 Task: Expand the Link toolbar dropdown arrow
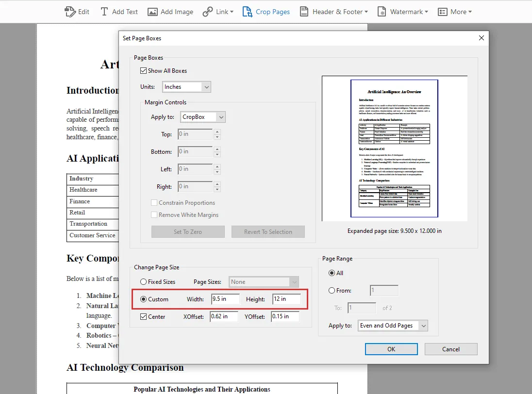(232, 12)
